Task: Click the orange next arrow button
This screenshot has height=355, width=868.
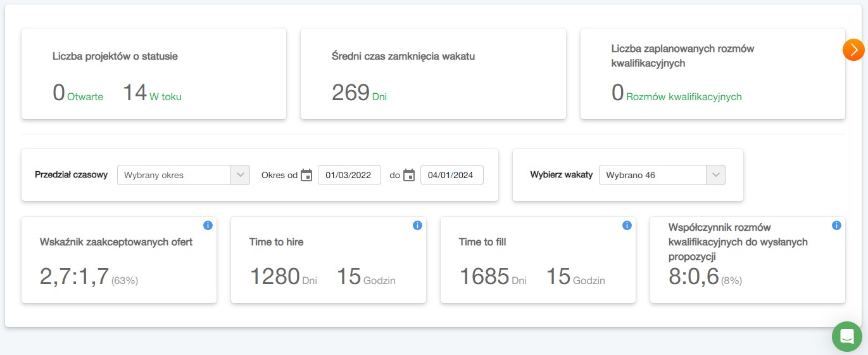Action: click(853, 50)
